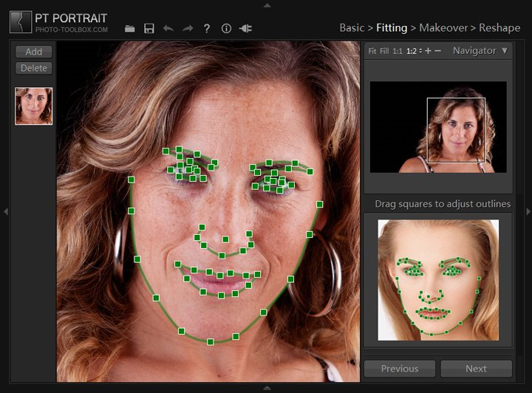Set zoom to 1:1
Image resolution: width=532 pixels, height=393 pixels.
tap(398, 52)
